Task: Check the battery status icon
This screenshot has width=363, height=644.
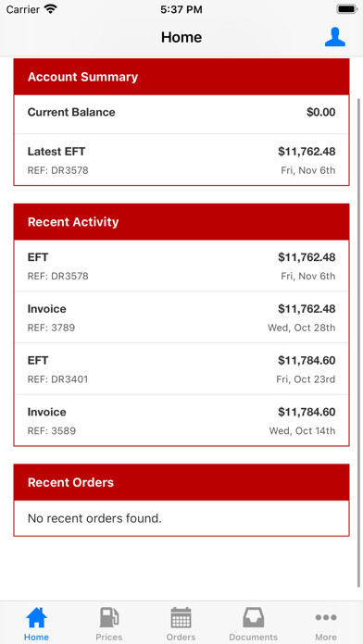Action: [347, 9]
